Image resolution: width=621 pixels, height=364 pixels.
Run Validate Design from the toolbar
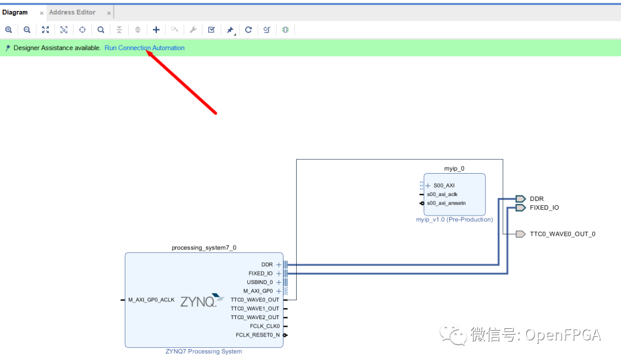click(211, 29)
